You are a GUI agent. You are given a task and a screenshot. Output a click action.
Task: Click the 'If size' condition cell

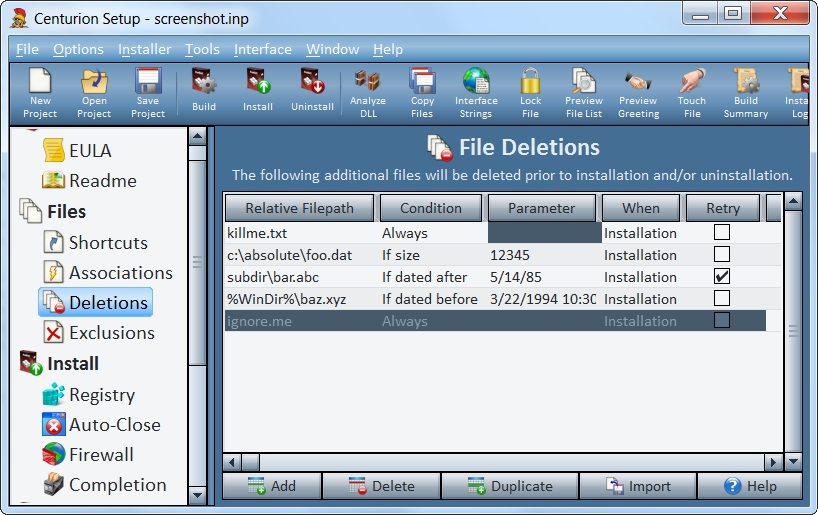434,255
